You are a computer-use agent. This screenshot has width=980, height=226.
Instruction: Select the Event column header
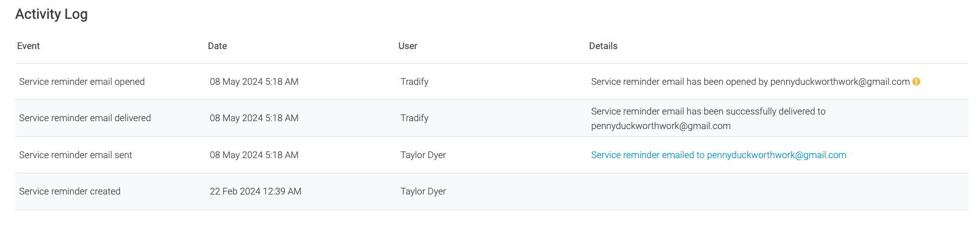pyautogui.click(x=28, y=46)
